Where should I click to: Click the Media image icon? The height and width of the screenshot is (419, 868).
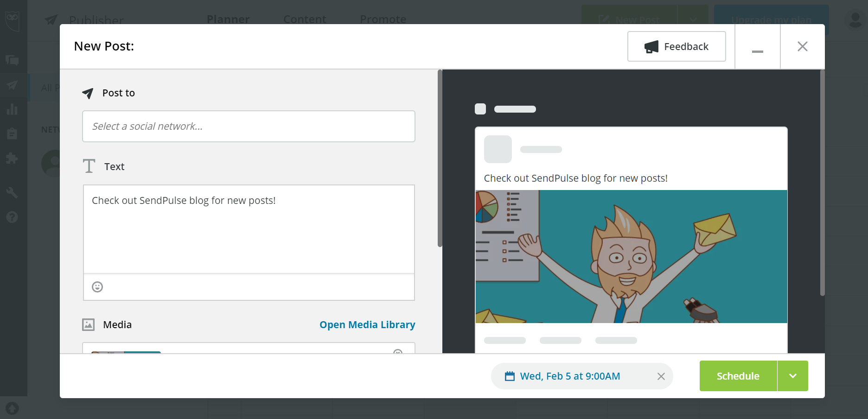[89, 324]
